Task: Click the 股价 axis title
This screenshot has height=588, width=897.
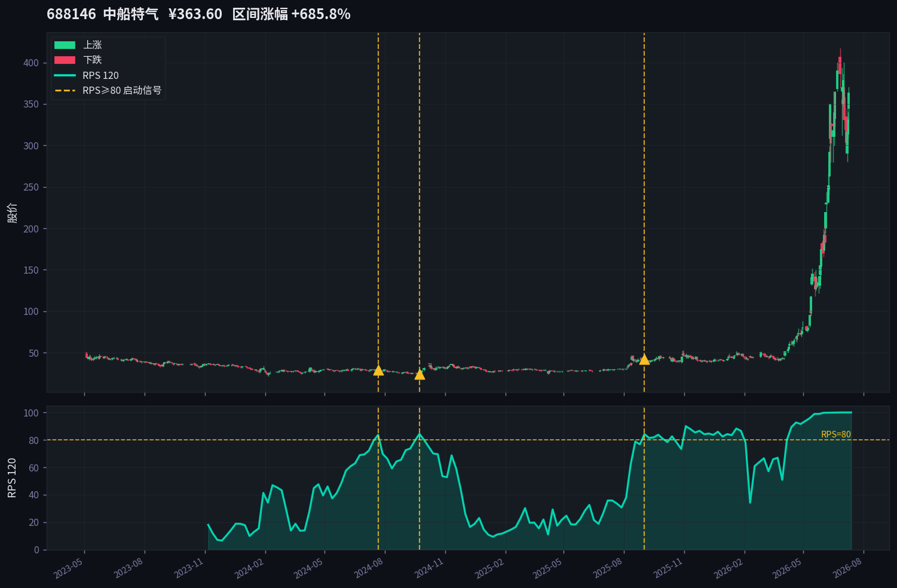Action: [12, 213]
